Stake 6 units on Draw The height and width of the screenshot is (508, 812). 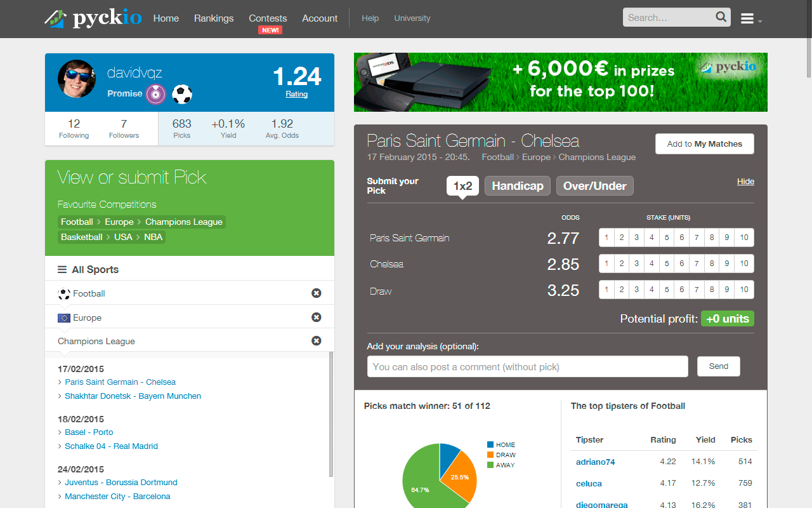(682, 290)
